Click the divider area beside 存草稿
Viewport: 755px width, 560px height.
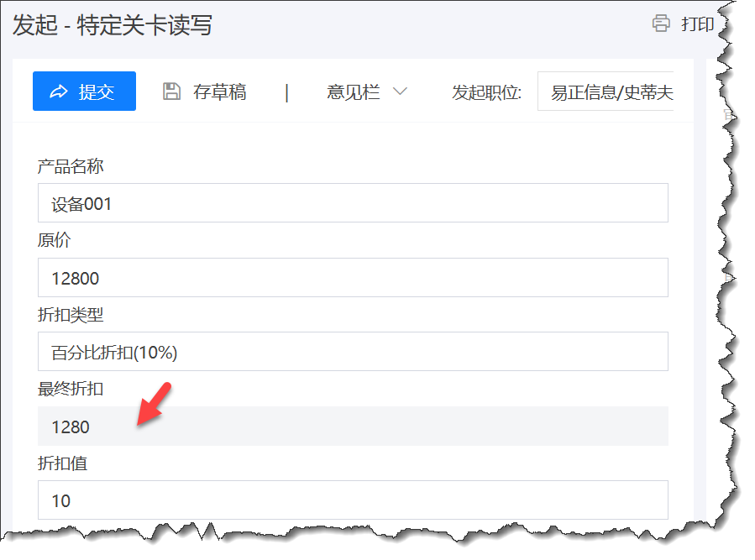(x=286, y=92)
